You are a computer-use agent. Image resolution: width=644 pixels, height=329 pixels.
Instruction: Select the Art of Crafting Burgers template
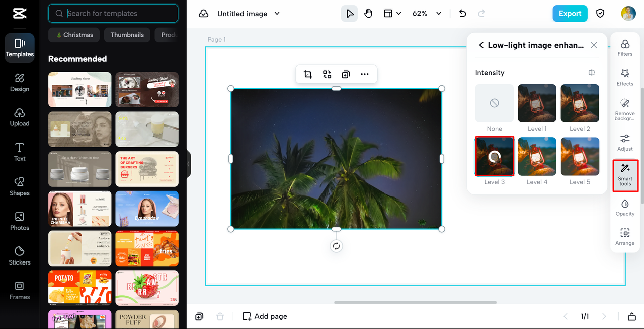(147, 169)
